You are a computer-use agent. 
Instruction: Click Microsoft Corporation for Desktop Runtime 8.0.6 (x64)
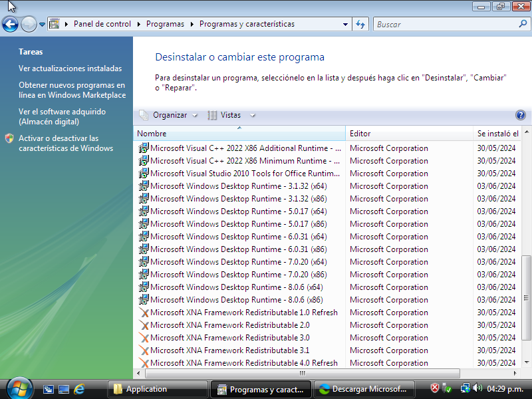(x=389, y=287)
